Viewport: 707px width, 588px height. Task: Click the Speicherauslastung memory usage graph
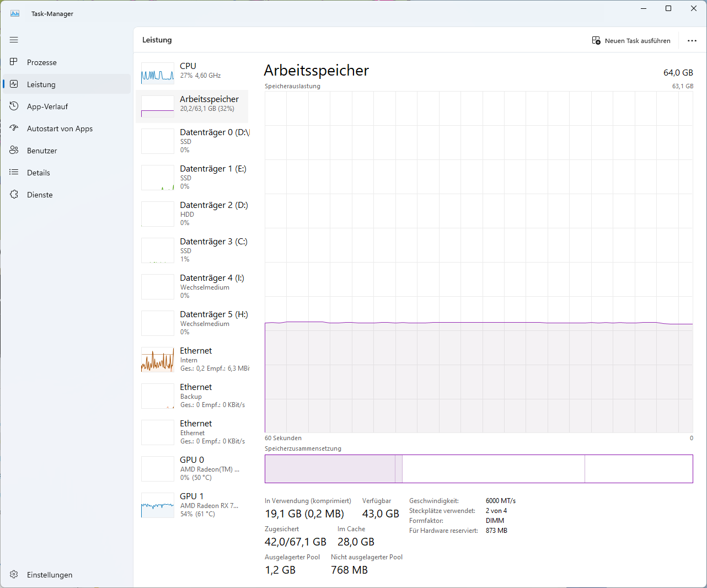[x=479, y=262]
